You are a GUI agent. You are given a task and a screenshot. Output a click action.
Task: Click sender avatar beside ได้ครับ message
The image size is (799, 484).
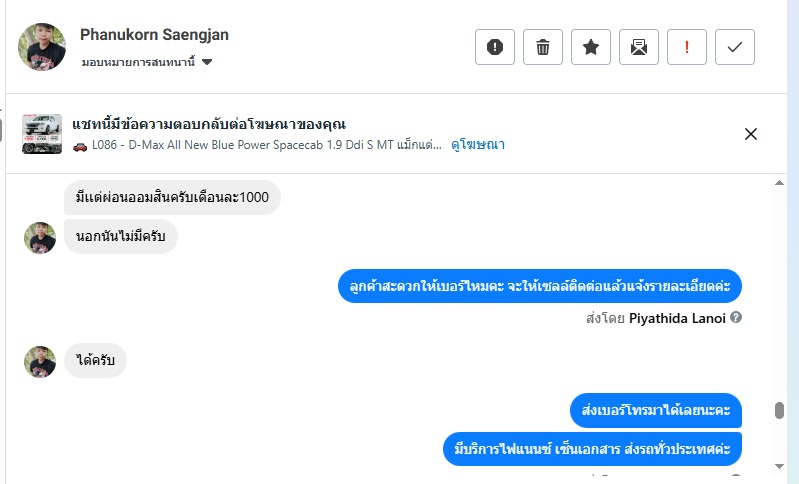40,361
